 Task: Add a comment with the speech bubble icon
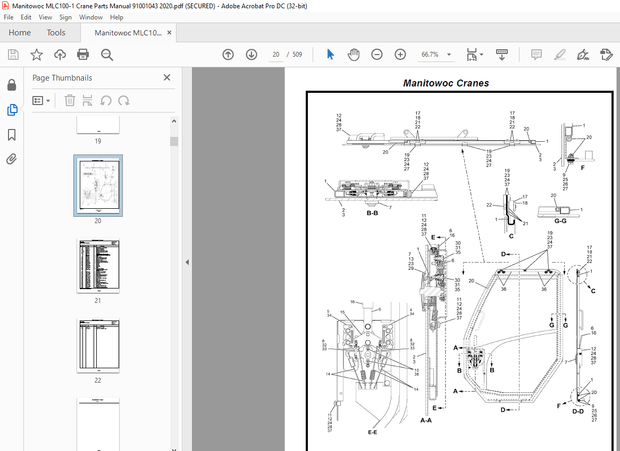click(x=536, y=55)
